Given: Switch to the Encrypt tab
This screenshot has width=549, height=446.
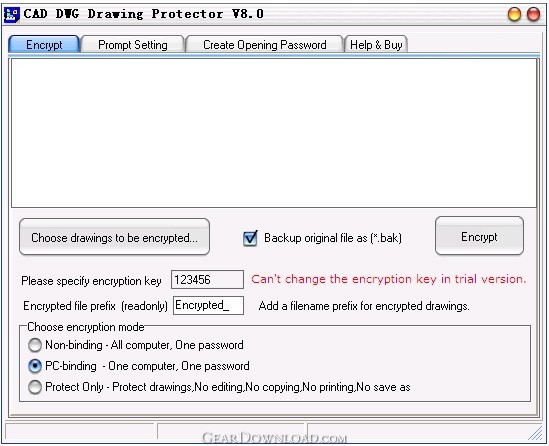Looking at the screenshot, I should [44, 44].
